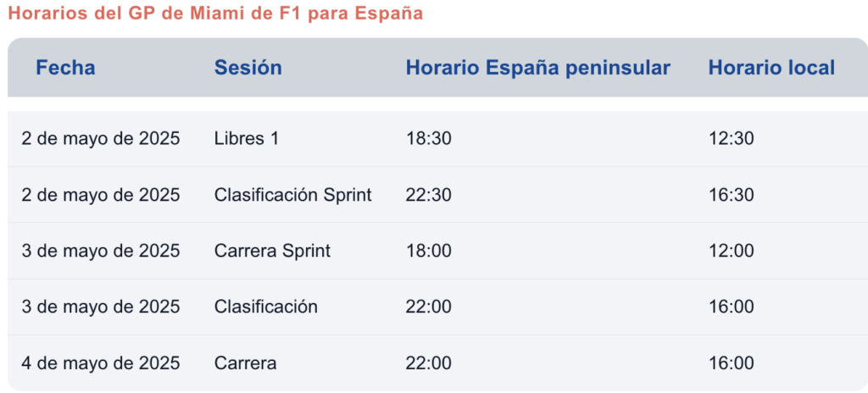
Task: Select the Sesión column header
Action: (x=248, y=68)
